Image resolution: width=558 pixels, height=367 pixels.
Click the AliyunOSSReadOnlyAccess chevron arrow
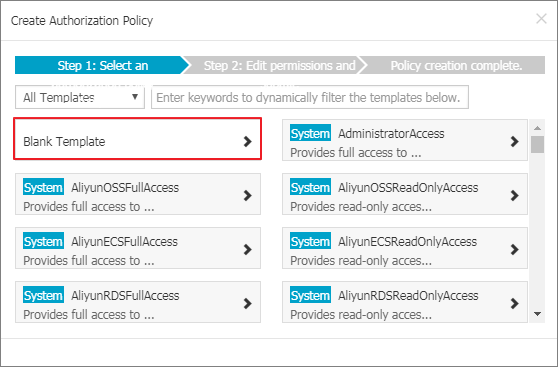coord(514,195)
